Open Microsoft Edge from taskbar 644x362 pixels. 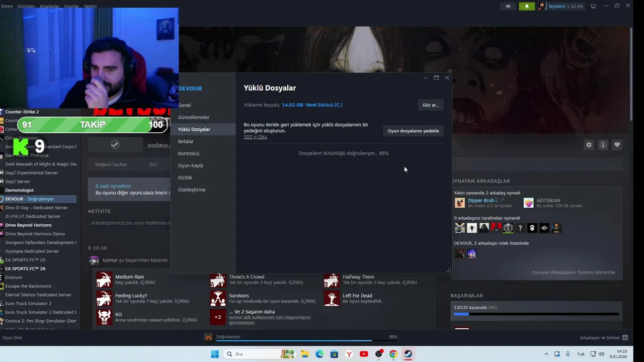click(x=319, y=354)
